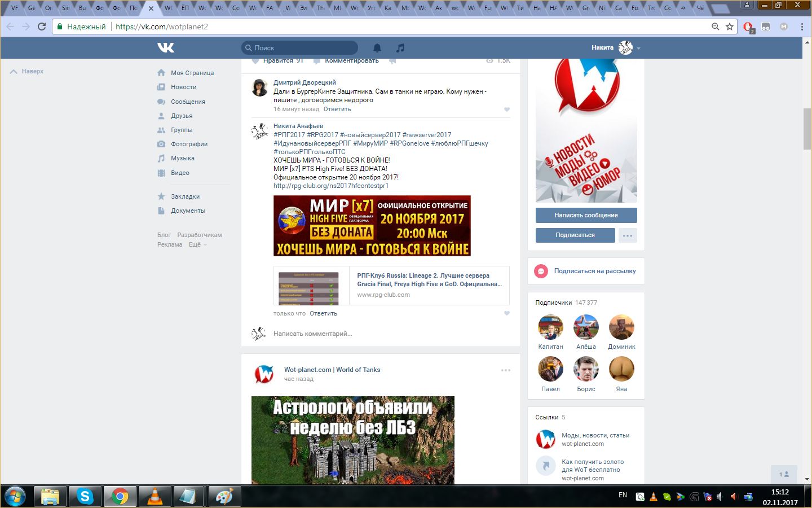Open the Астрологи объявили post image

coord(353,440)
